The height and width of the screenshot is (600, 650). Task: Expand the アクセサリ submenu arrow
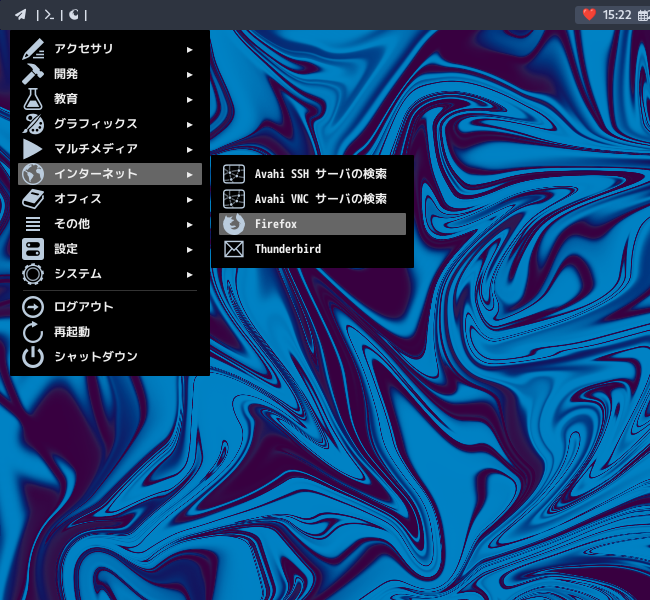pyautogui.click(x=189, y=49)
